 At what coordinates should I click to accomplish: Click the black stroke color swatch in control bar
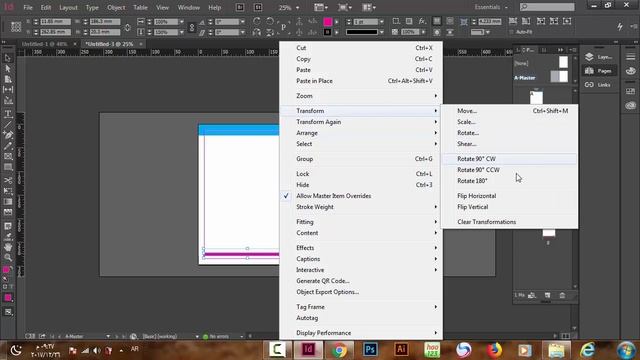[327, 32]
